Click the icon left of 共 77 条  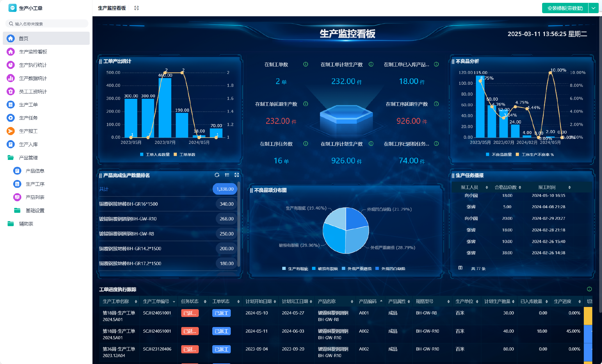click(x=460, y=268)
